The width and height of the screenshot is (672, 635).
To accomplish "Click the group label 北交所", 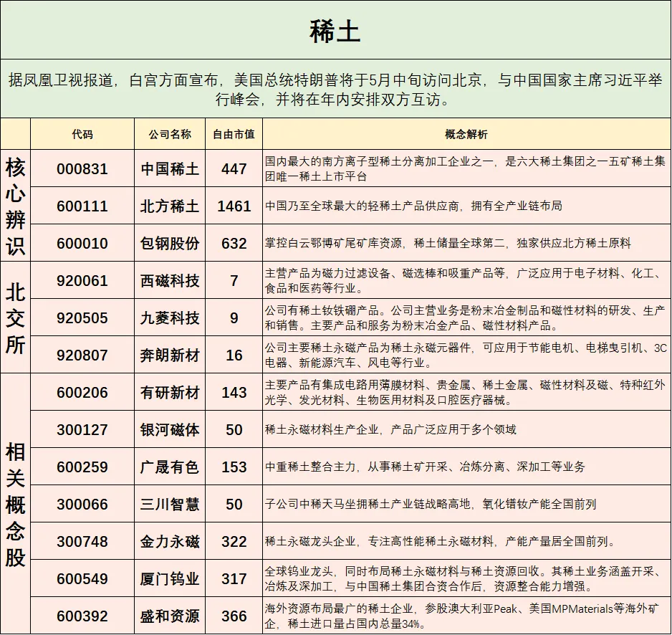I will click(x=16, y=318).
